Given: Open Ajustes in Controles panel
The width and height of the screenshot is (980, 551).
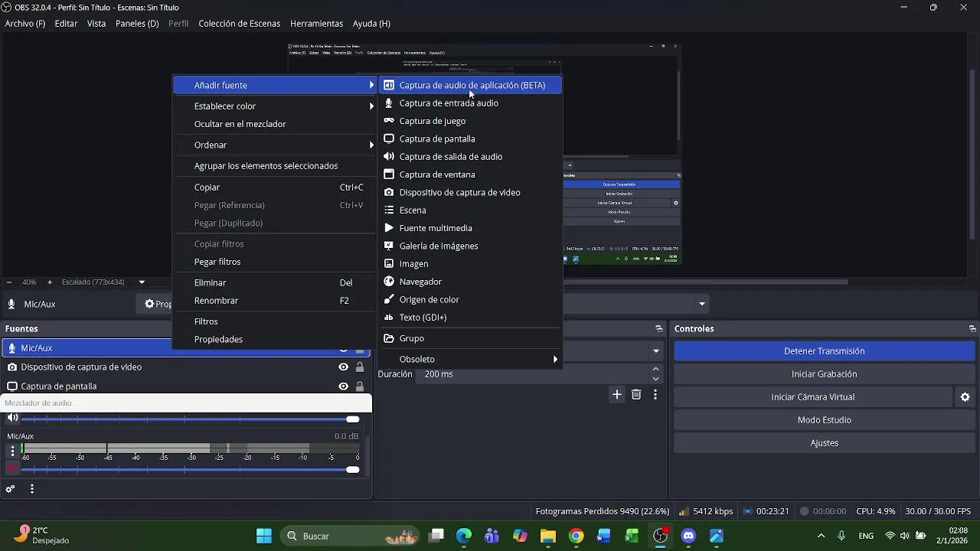Looking at the screenshot, I should click(825, 443).
